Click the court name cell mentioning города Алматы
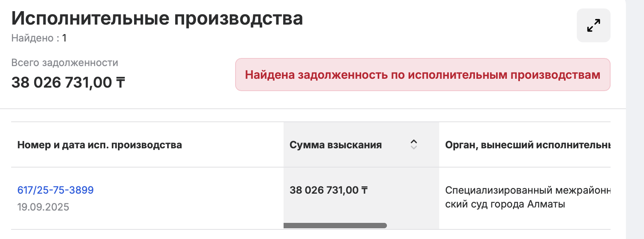644x239 pixels. (x=527, y=197)
